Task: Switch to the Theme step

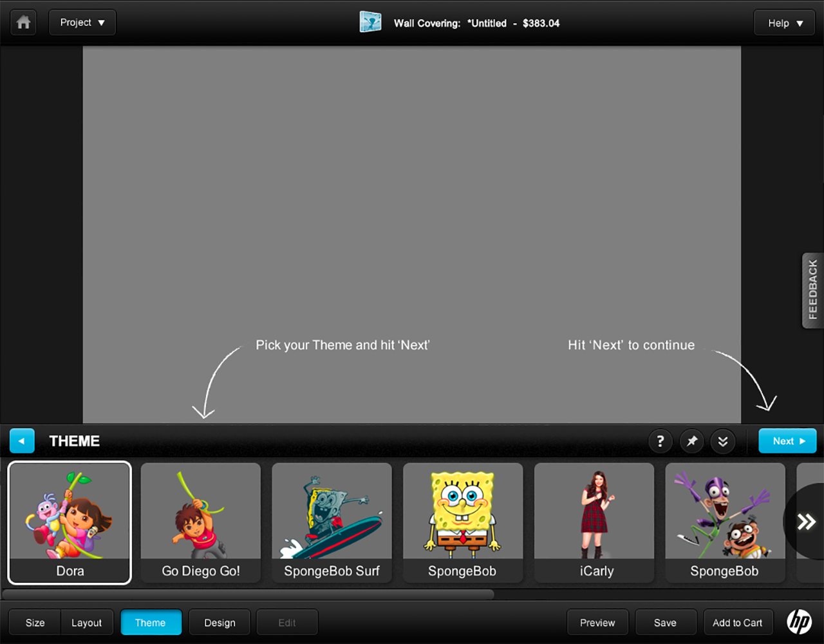Action: [151, 623]
